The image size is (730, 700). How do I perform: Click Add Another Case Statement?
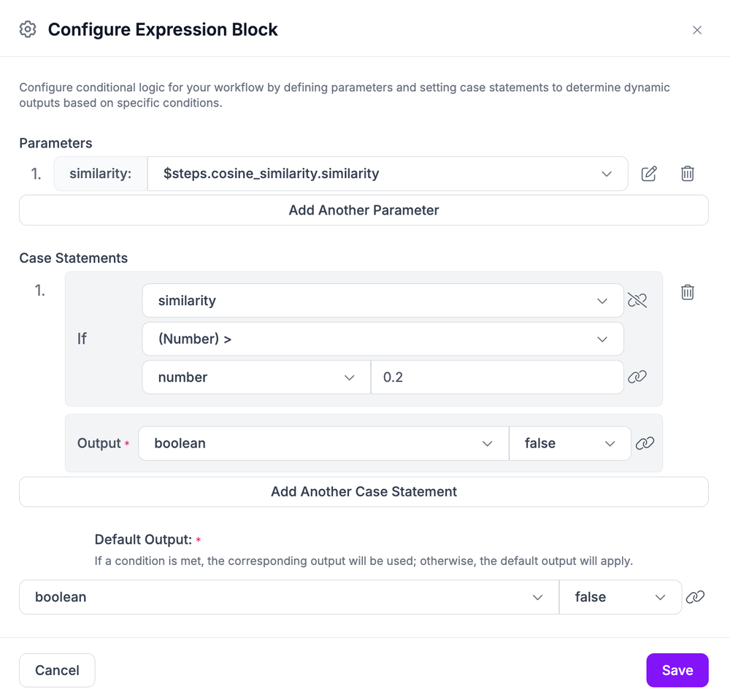coord(364,491)
